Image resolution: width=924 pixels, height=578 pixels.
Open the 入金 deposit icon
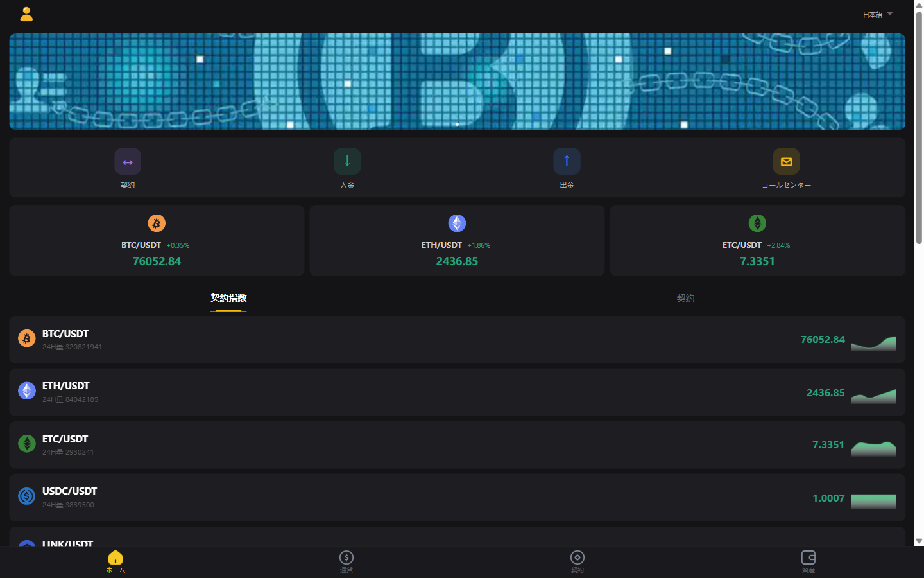(x=347, y=161)
